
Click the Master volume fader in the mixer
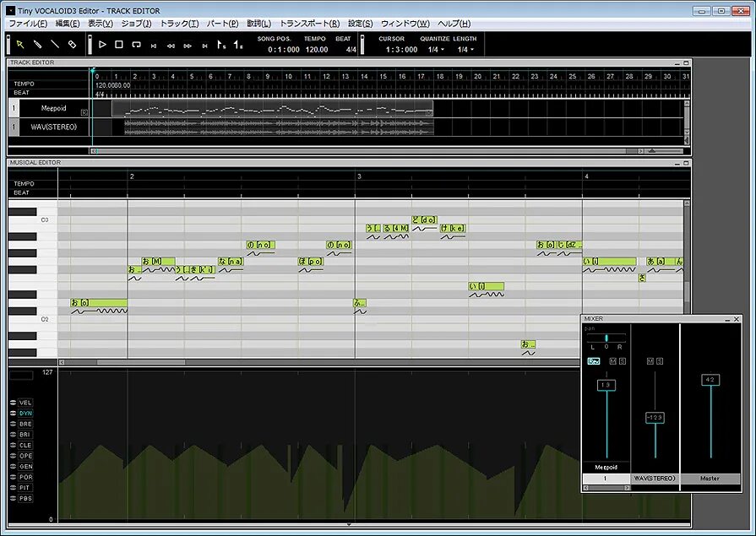point(710,380)
